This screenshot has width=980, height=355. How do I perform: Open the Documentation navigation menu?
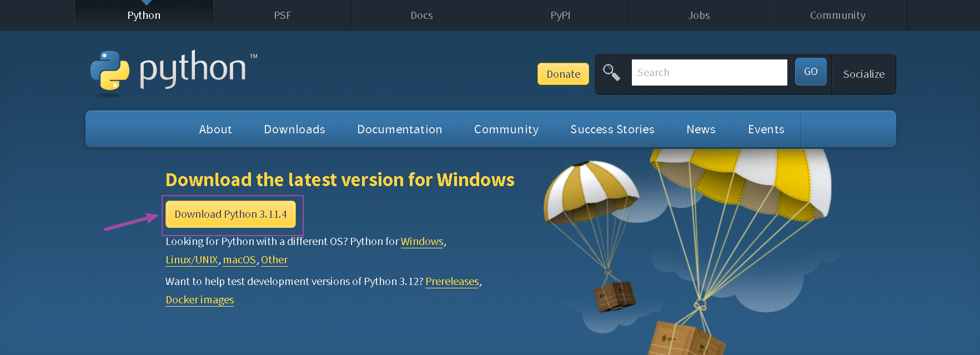400,129
